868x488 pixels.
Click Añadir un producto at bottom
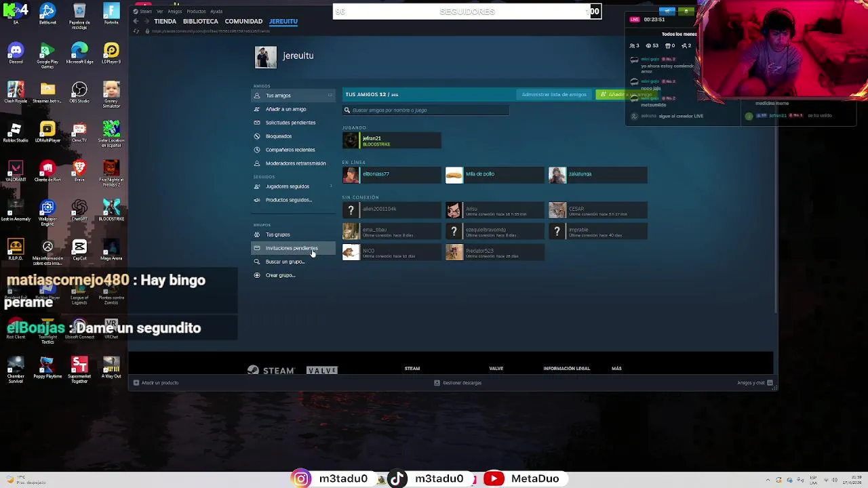[x=156, y=383]
